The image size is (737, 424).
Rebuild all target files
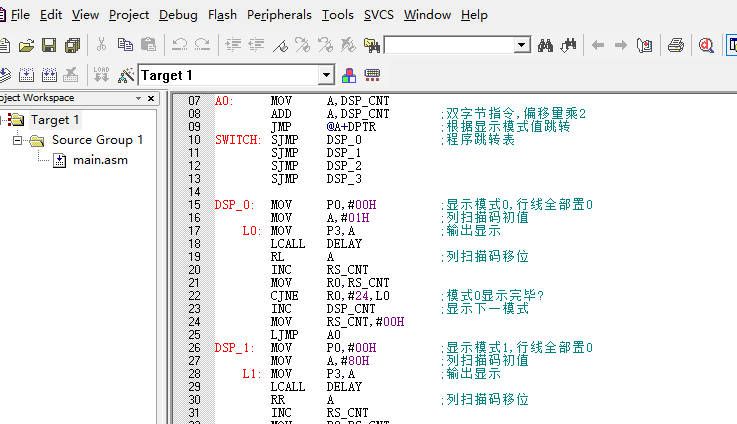(x=49, y=75)
